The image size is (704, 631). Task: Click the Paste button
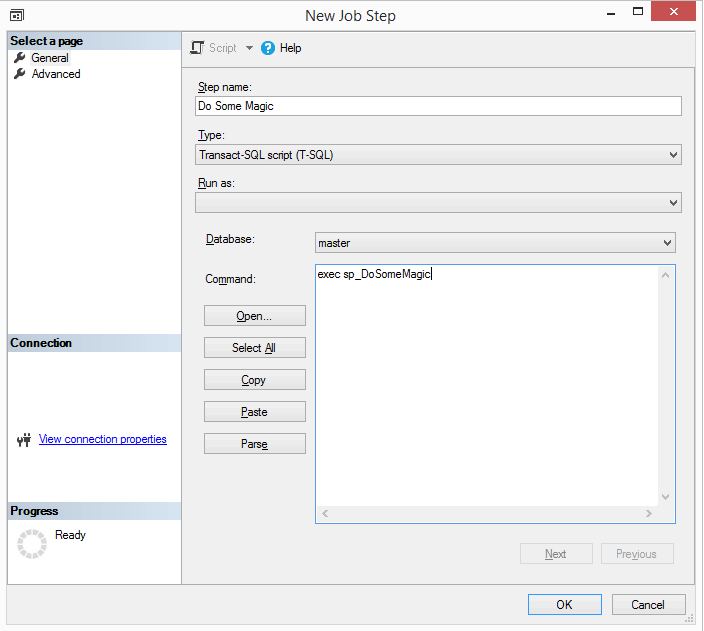tap(255, 411)
